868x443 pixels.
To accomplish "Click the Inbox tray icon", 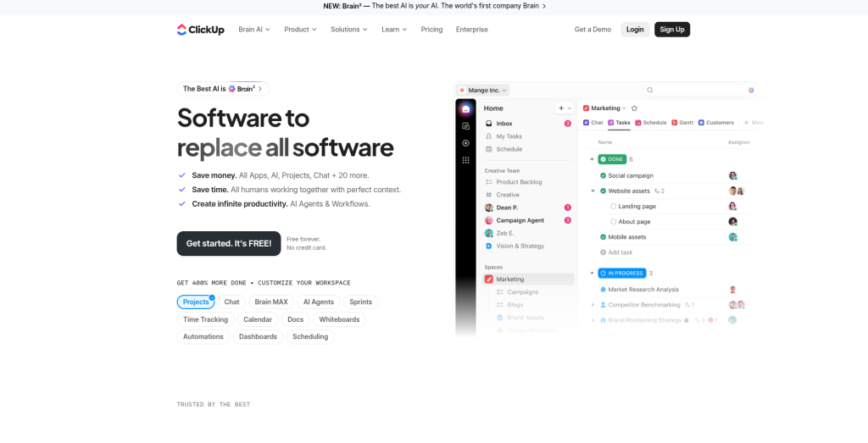I will [489, 124].
